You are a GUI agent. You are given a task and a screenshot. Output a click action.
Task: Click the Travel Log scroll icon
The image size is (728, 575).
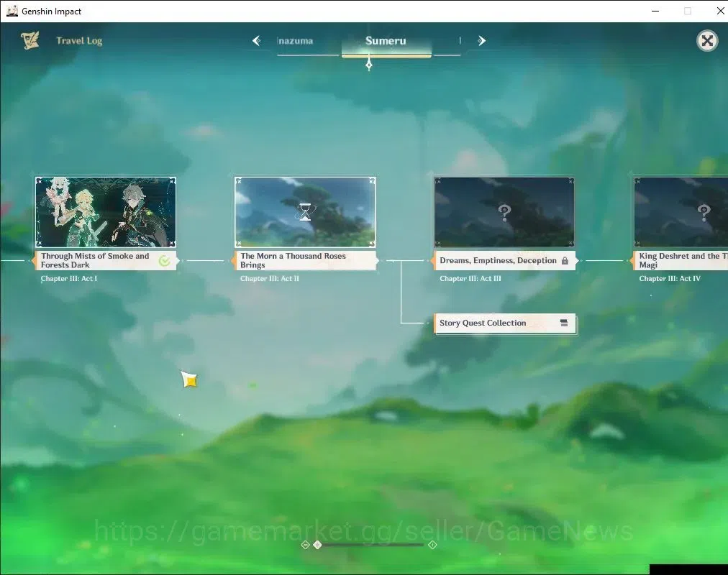[30, 41]
